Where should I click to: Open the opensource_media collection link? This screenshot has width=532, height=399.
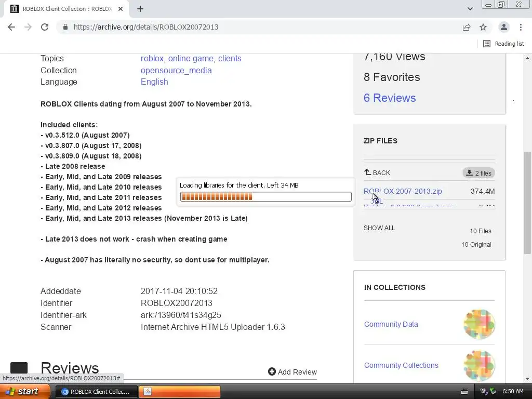click(176, 70)
